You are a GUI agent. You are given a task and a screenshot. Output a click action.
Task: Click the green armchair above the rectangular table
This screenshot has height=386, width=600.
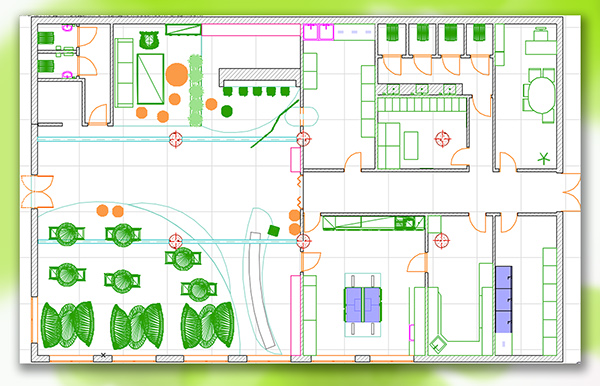(148, 40)
